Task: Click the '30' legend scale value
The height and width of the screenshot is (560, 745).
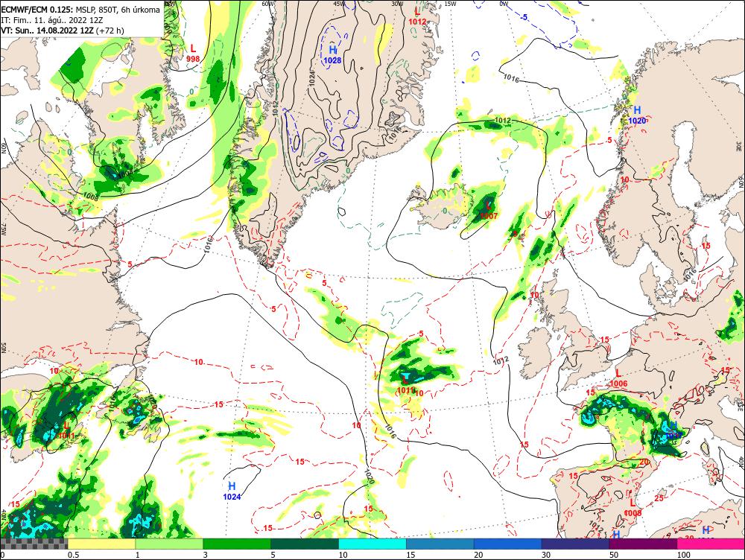Action: (546, 555)
